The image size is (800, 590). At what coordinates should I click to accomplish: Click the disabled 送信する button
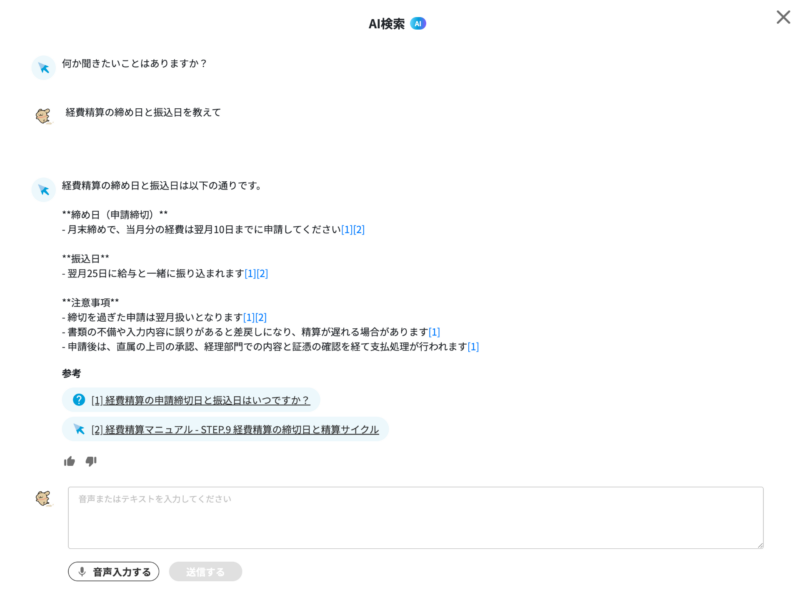[205, 572]
